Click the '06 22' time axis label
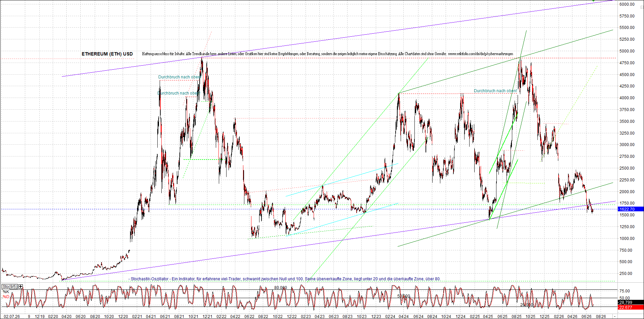 (249, 317)
